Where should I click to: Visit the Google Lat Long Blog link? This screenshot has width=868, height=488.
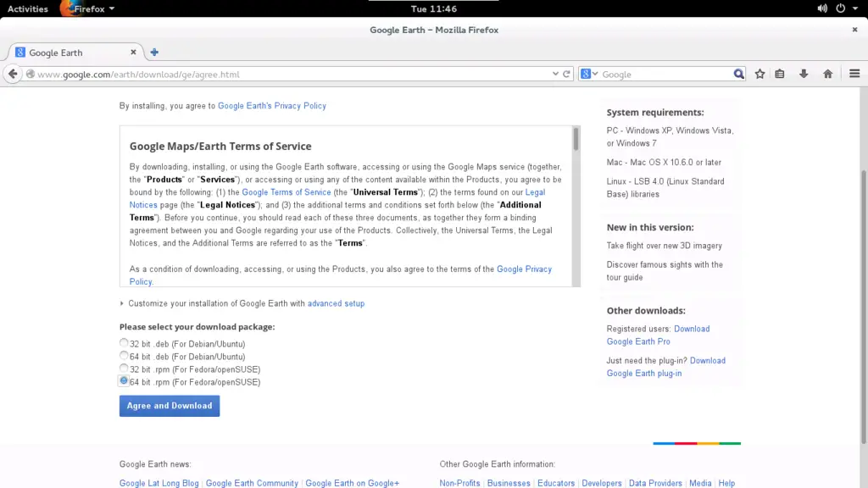(159, 483)
